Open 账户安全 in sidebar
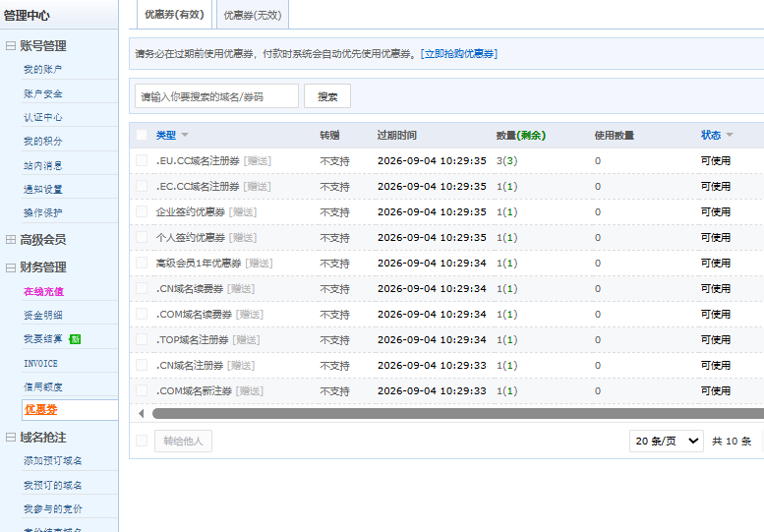This screenshot has height=532, width=764. point(43,93)
